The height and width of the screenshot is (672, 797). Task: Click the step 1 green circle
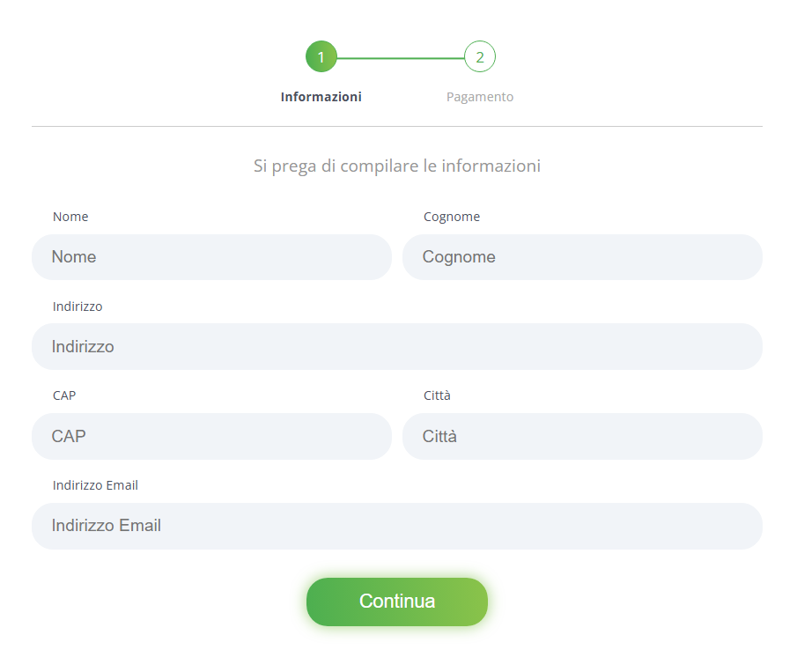321,56
